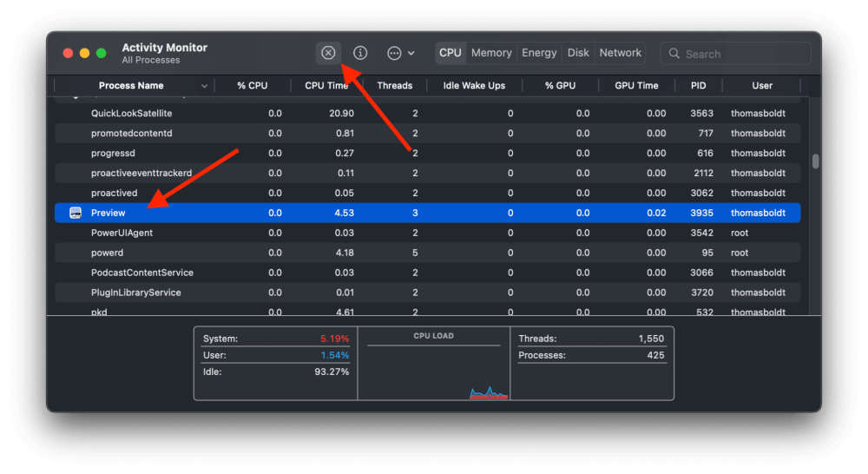
Task: Click the Idle 93.27% value
Action: click(332, 372)
